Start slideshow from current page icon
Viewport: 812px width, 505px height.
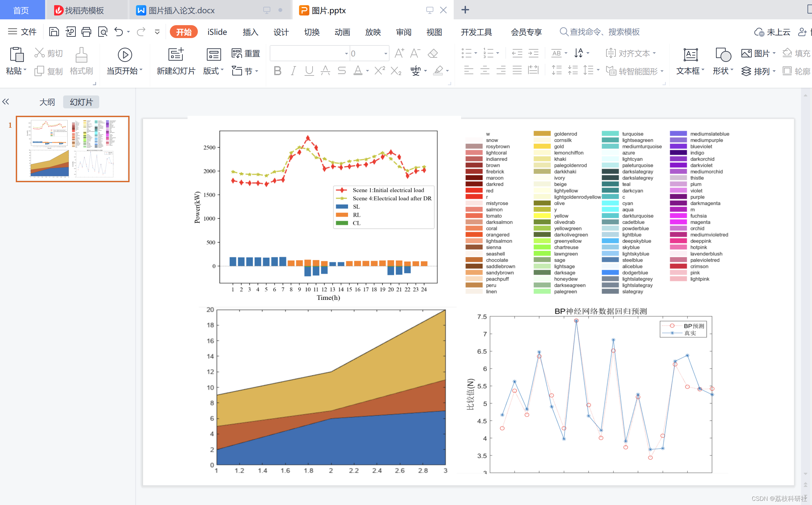[x=124, y=55]
